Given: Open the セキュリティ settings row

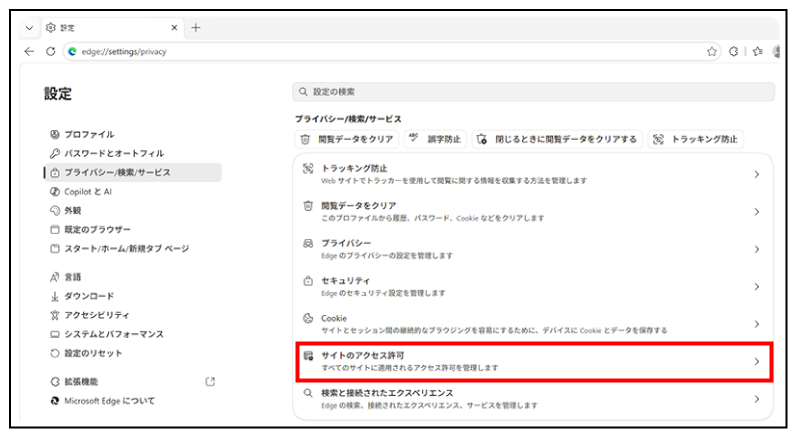Looking at the screenshot, I should [533, 286].
